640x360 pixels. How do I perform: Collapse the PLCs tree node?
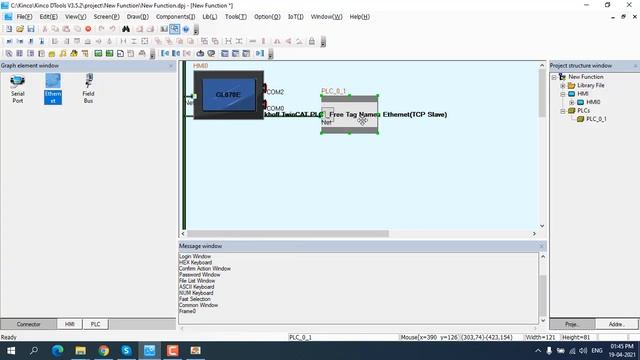coord(563,111)
